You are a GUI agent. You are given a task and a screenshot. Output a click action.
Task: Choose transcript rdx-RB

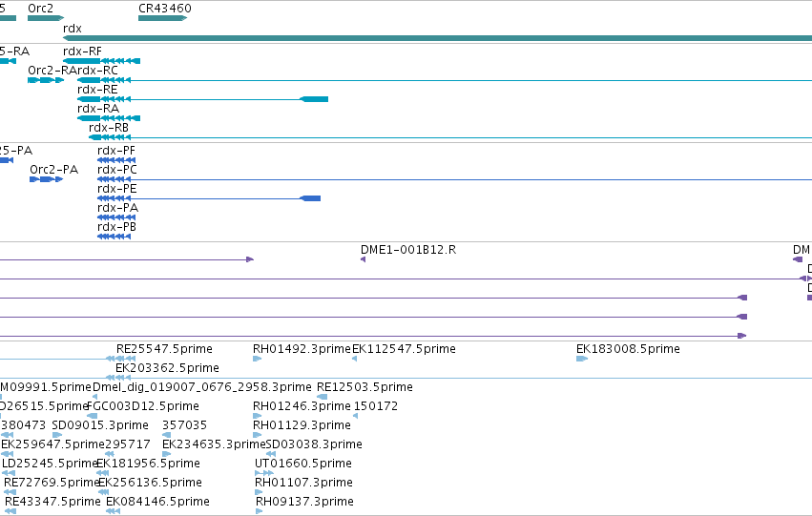[x=109, y=128]
